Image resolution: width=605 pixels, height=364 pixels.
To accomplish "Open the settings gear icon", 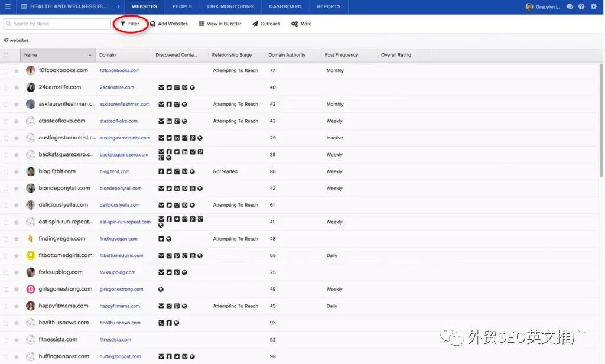I will point(594,6).
